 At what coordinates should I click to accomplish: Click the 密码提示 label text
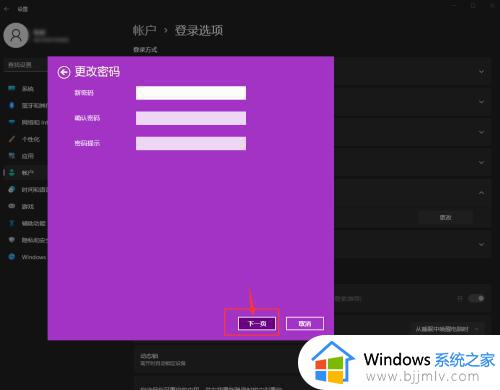click(87, 143)
